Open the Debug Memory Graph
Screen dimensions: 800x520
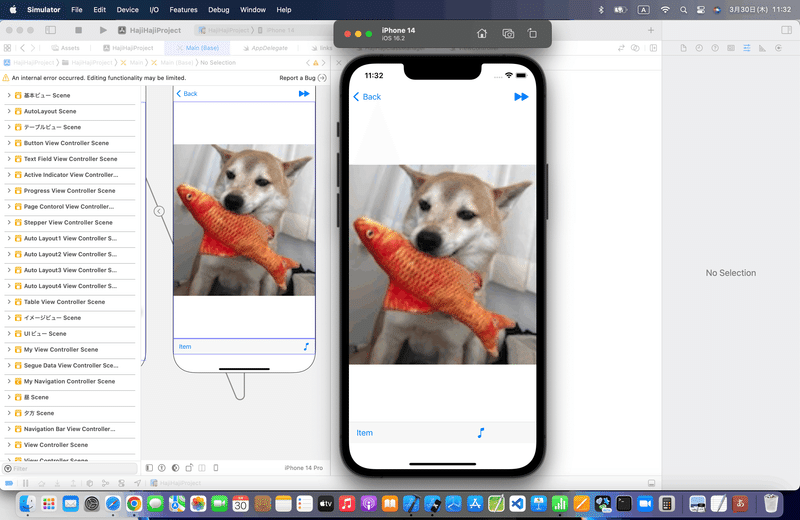[x=105, y=483]
